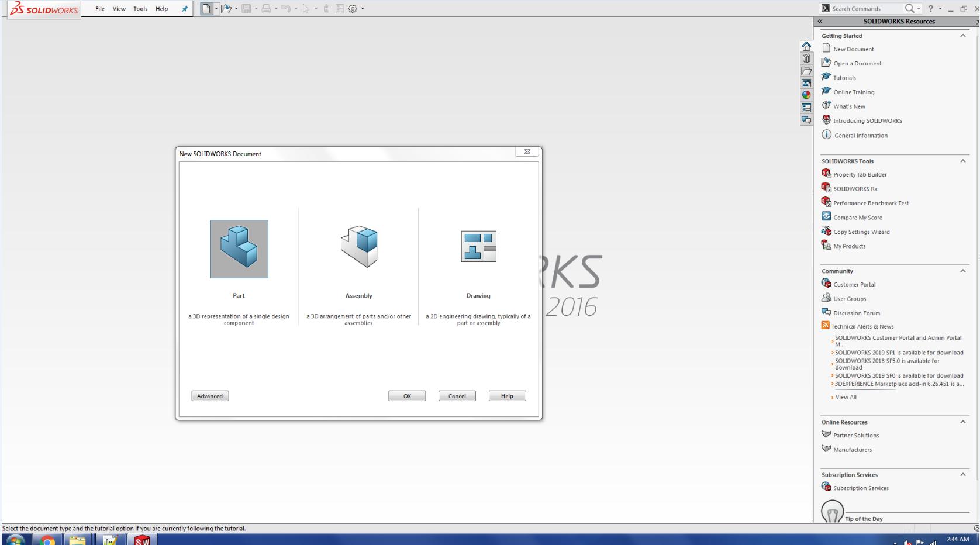This screenshot has width=980, height=545.
Task: Open the Tools menu
Action: (x=140, y=9)
